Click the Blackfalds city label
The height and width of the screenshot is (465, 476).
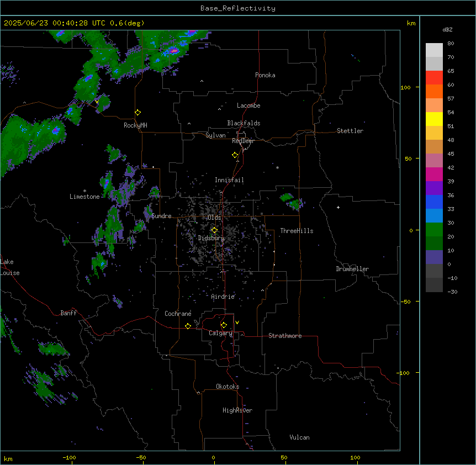[244, 123]
